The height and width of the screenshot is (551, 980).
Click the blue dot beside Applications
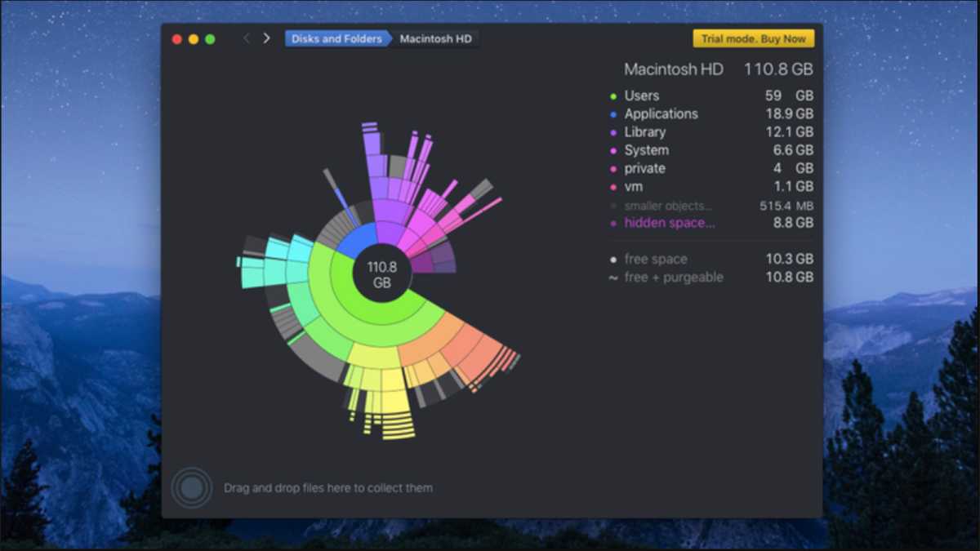[614, 114]
